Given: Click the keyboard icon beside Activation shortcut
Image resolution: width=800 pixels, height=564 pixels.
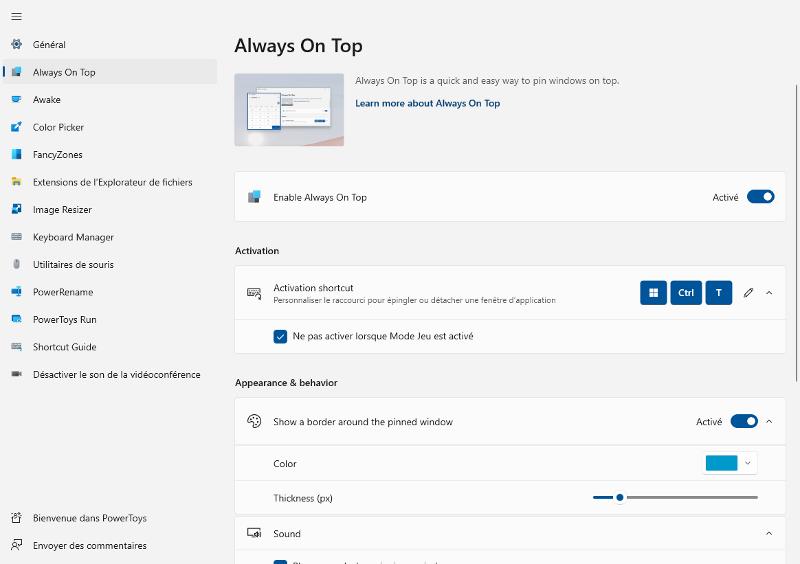Looking at the screenshot, I should [254, 293].
